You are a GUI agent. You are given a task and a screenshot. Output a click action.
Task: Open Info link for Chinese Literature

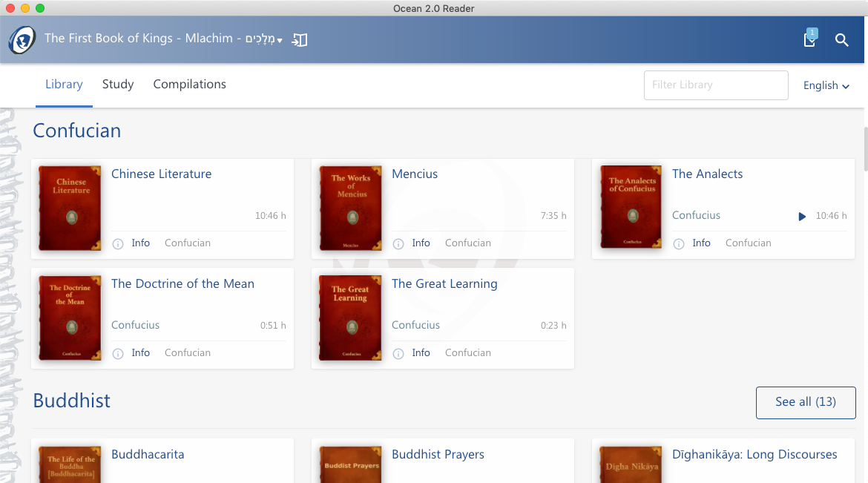pos(141,243)
